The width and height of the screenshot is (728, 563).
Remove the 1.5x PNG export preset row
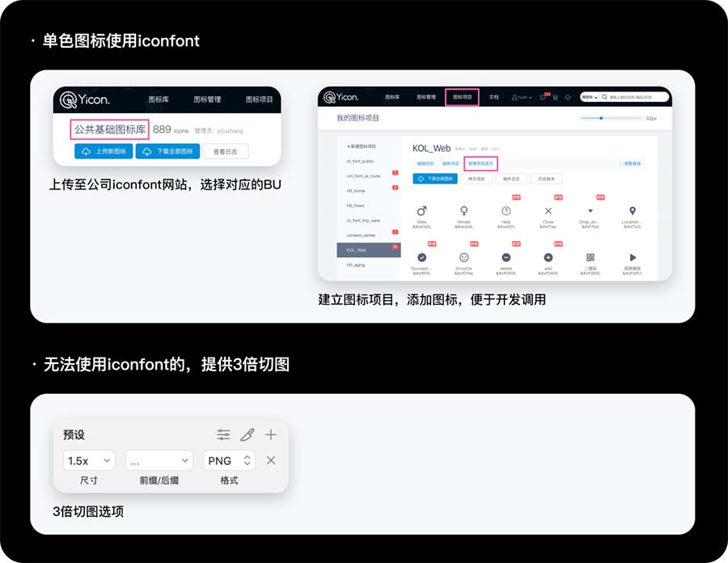click(271, 460)
